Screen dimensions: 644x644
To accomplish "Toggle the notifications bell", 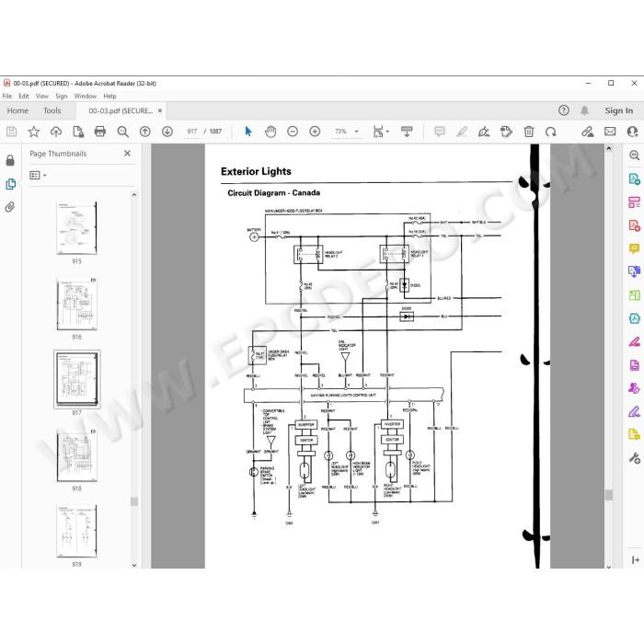I will [x=584, y=110].
